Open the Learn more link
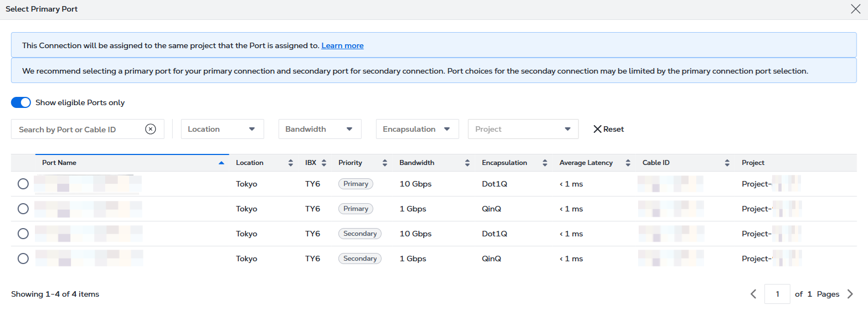This screenshot has width=868, height=310. click(x=342, y=45)
